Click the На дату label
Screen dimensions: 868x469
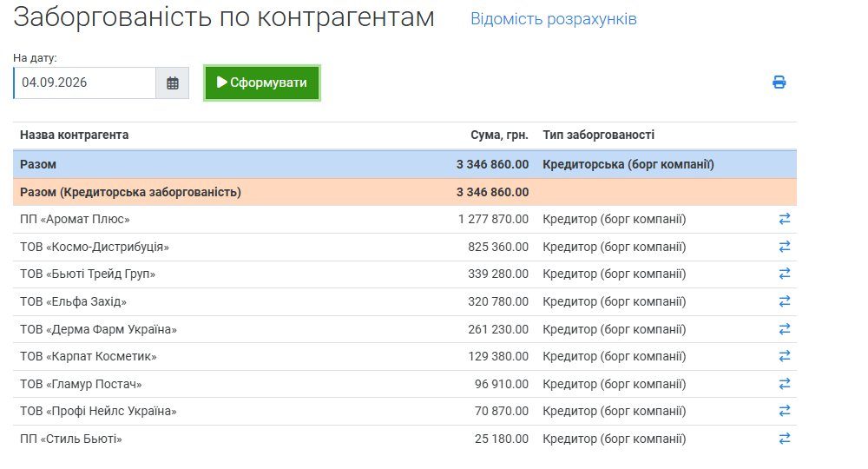point(35,58)
